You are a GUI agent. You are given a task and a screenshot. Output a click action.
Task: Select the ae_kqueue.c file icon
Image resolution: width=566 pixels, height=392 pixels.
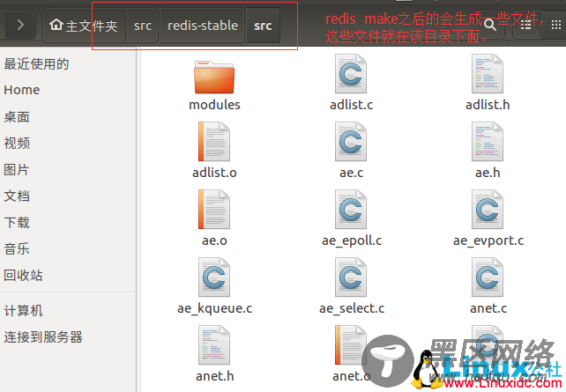[x=214, y=277]
